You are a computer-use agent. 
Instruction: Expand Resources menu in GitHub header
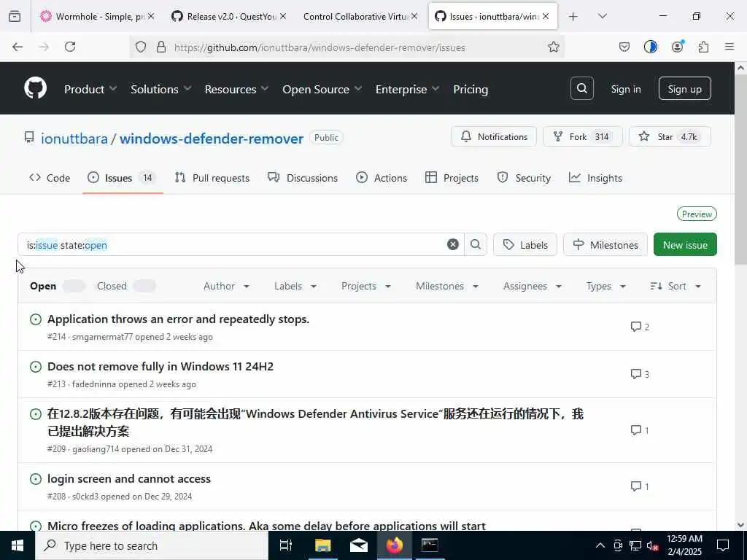point(236,89)
